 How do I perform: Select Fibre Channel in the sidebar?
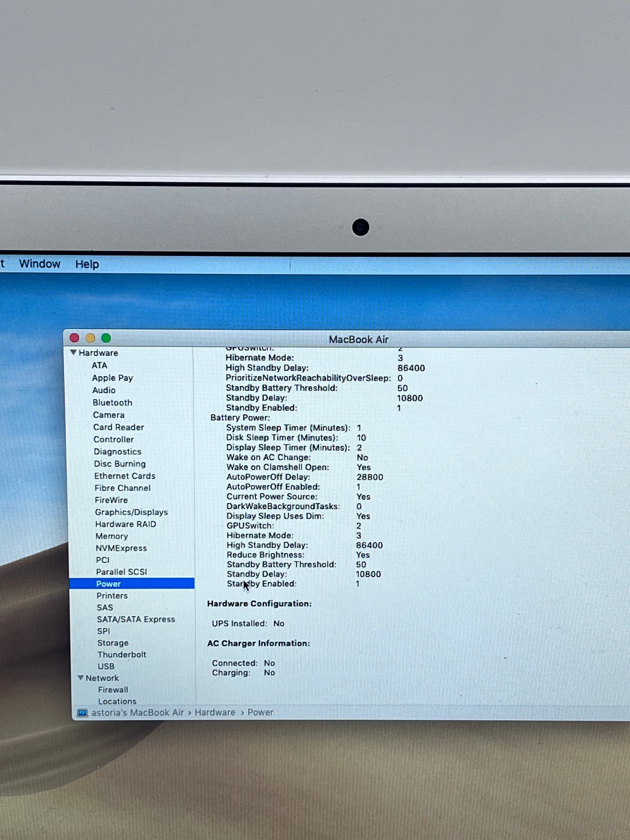(x=123, y=488)
